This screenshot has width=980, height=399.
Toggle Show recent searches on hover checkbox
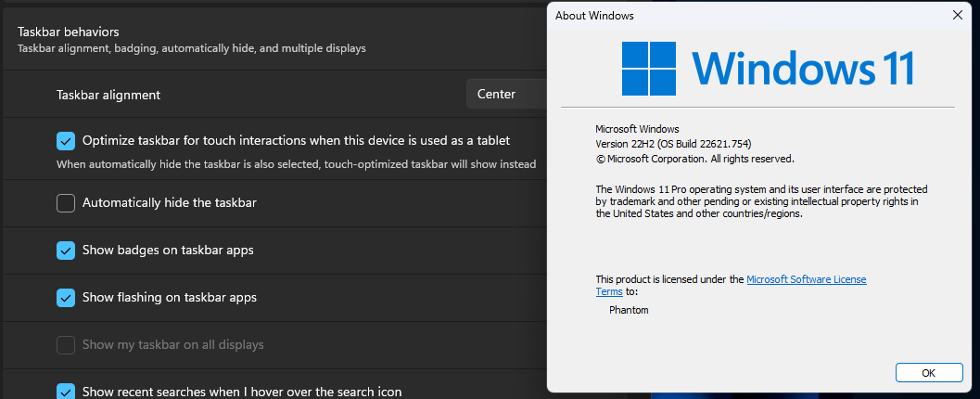click(x=66, y=392)
